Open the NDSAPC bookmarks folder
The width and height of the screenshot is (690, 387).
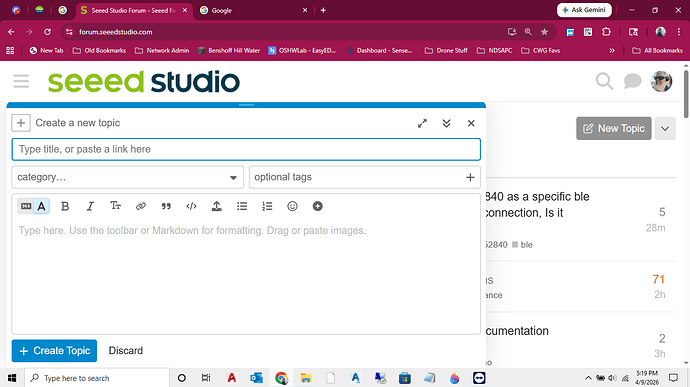click(495, 51)
